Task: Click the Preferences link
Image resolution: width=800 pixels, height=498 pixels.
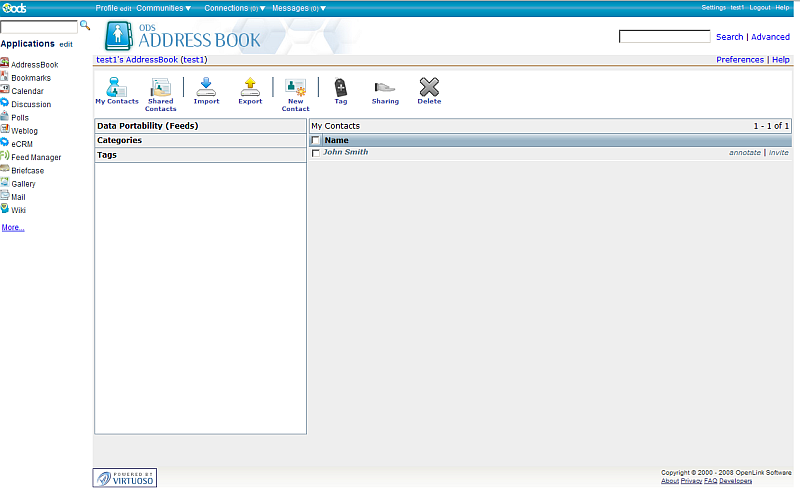Action: point(739,60)
